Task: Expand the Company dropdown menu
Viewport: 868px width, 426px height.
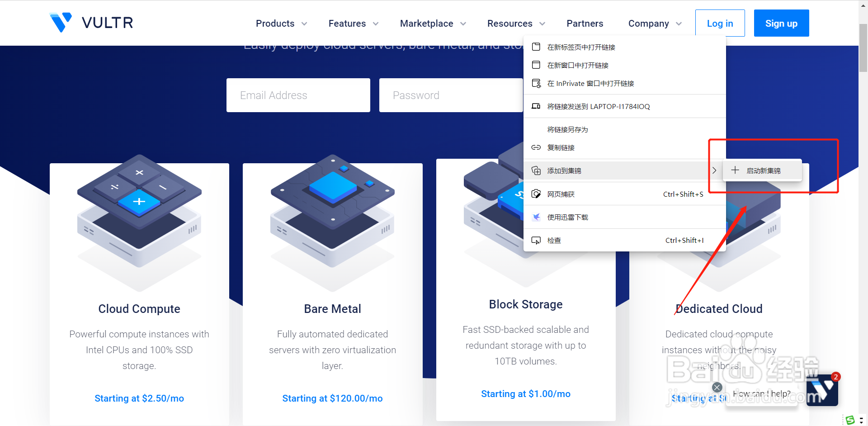Action: [655, 24]
